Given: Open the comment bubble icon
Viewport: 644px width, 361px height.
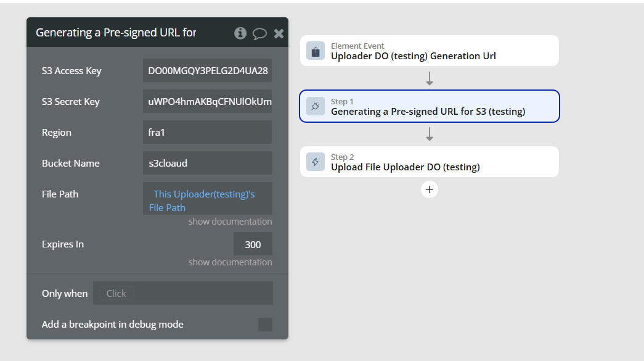Looking at the screenshot, I should (259, 33).
